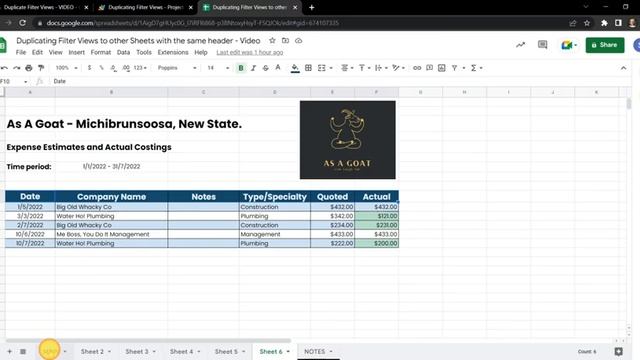Open the activity dashboard trend icon

pos(520,45)
